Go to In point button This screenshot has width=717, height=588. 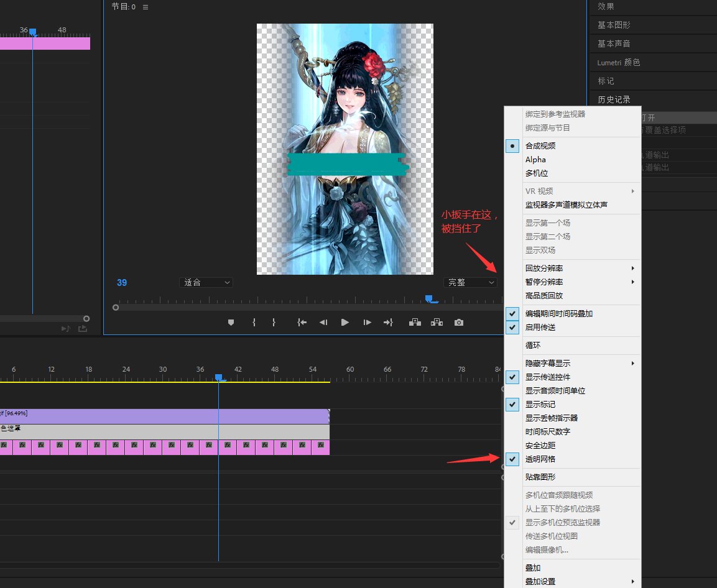click(x=302, y=323)
